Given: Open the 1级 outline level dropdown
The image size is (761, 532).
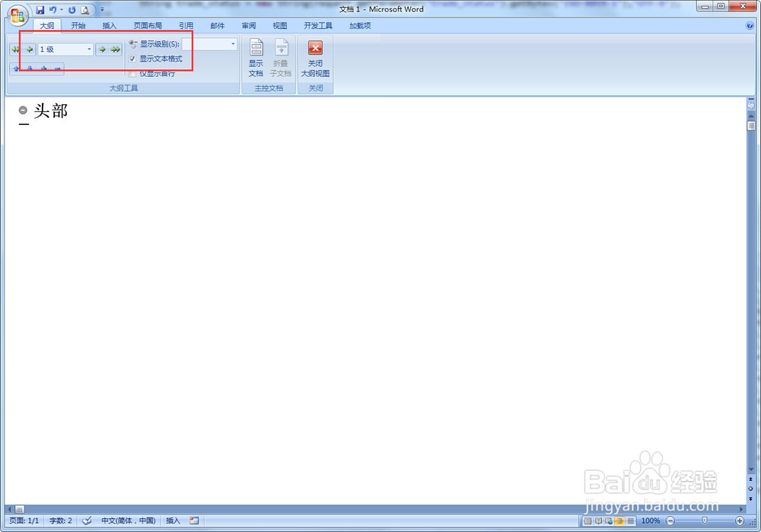Looking at the screenshot, I should tap(88, 48).
